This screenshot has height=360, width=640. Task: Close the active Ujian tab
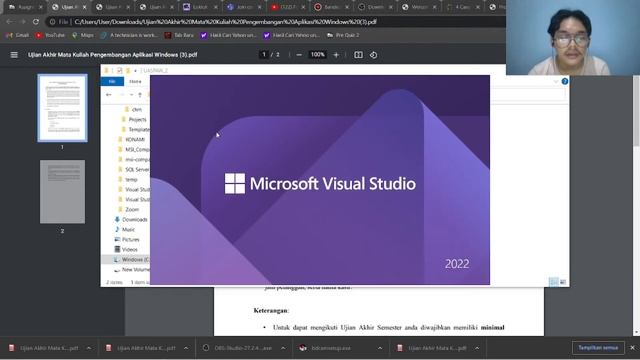[84, 7]
